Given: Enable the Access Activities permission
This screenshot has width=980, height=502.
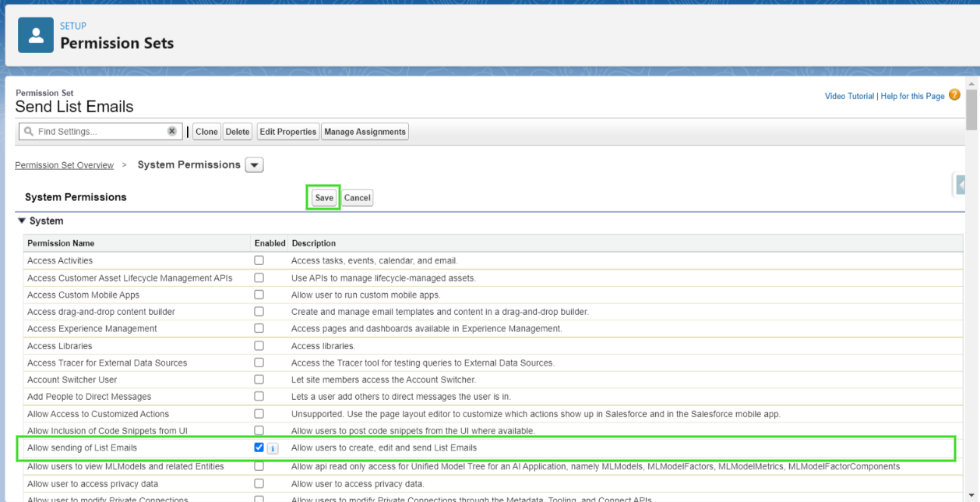Looking at the screenshot, I should coord(259,260).
